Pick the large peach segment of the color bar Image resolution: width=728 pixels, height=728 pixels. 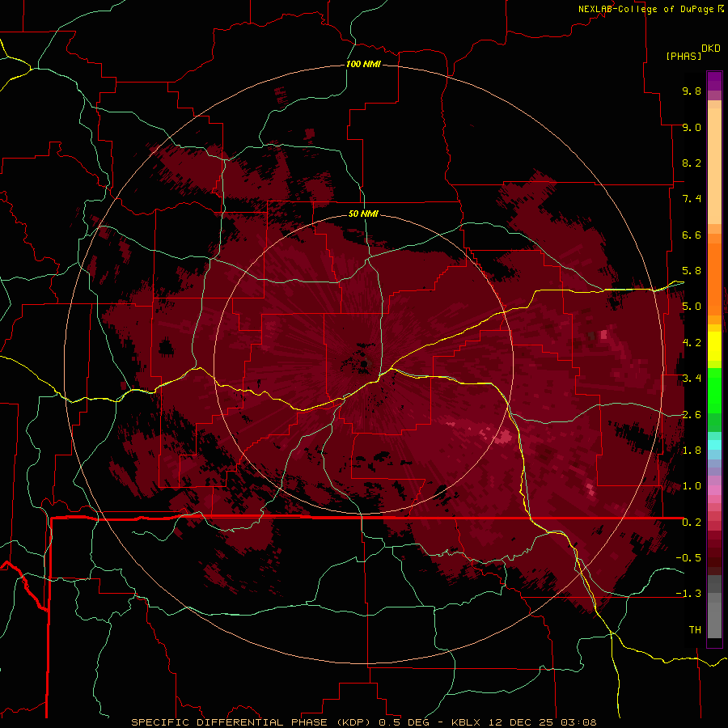click(714, 167)
